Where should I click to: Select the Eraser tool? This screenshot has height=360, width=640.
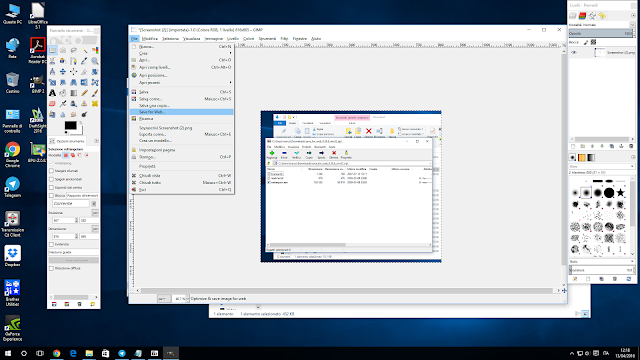coord(52,104)
